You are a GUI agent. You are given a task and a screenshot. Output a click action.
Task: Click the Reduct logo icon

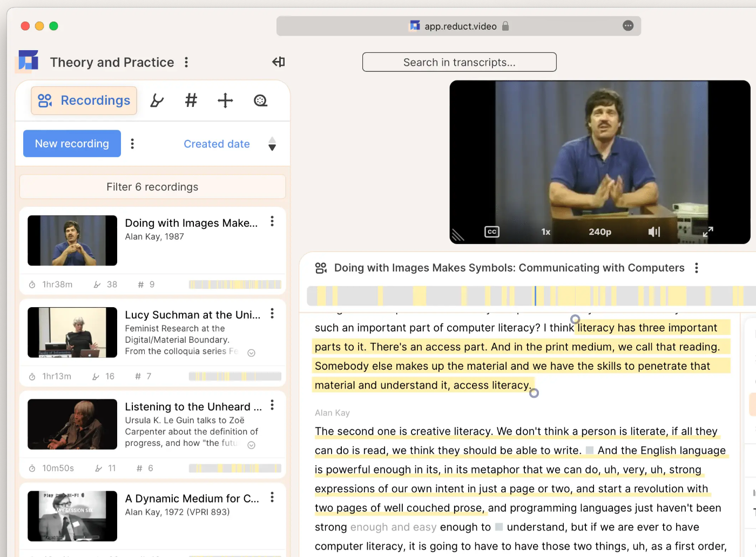(x=28, y=61)
